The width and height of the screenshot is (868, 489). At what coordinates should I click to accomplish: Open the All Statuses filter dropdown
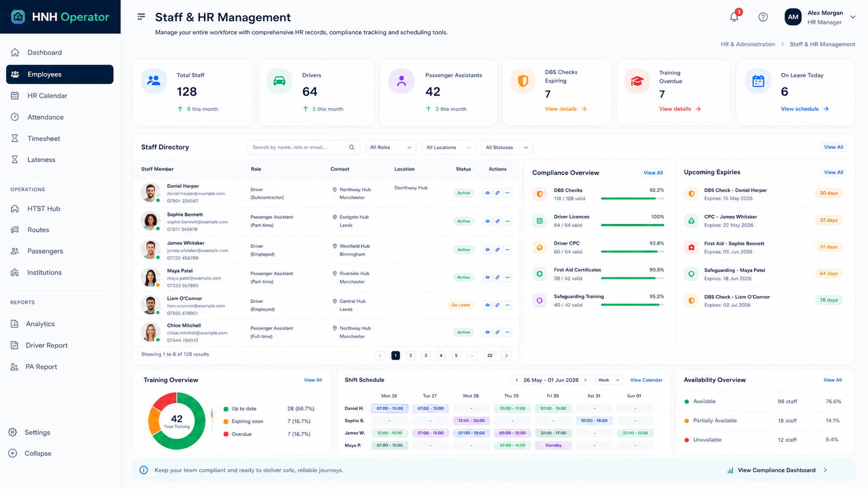pyautogui.click(x=507, y=148)
